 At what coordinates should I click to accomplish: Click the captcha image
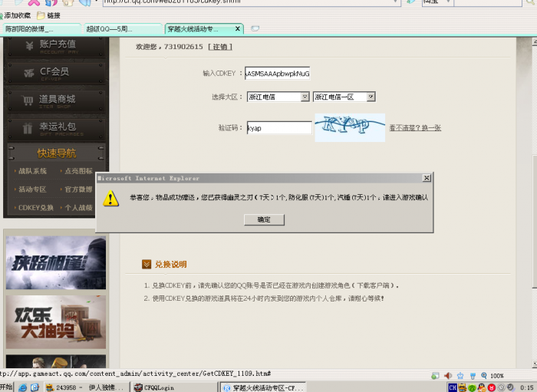[x=350, y=127]
